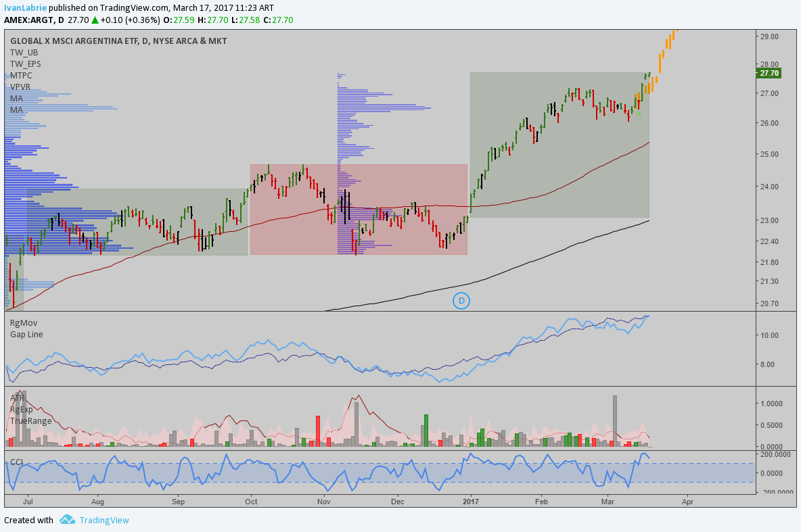Select the TW_UB indicator label

(24, 53)
